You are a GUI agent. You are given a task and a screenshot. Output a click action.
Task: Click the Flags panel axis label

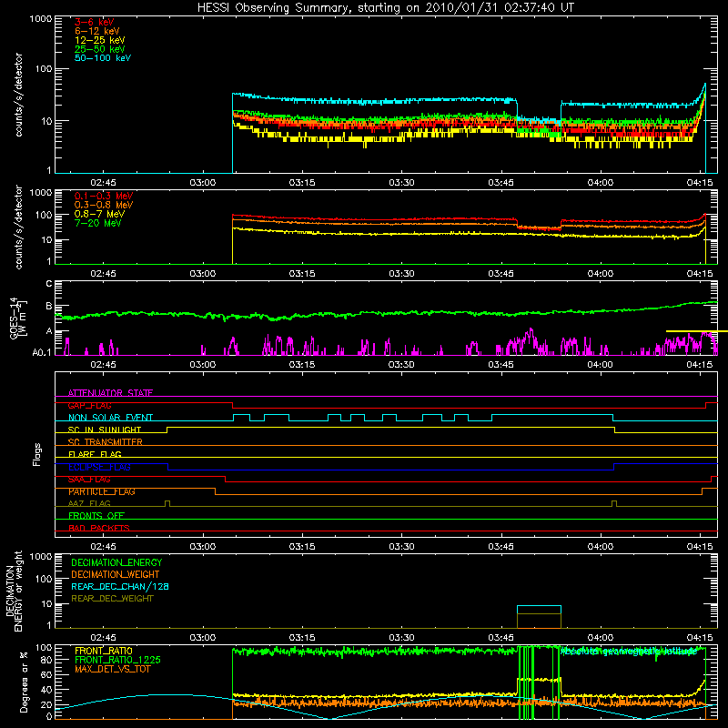click(36, 454)
